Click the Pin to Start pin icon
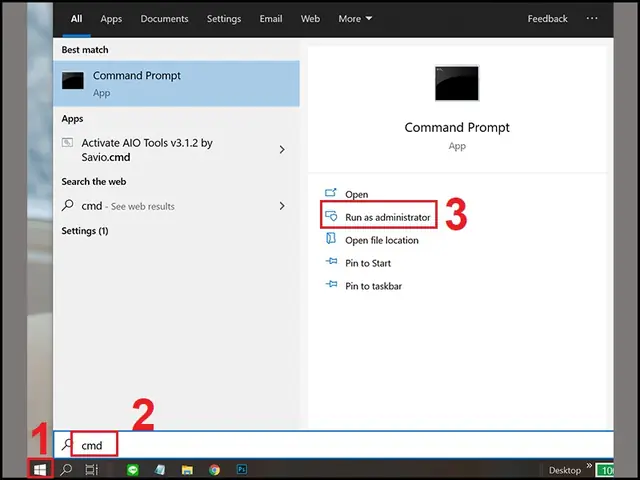The width and height of the screenshot is (640, 480). 331,261
